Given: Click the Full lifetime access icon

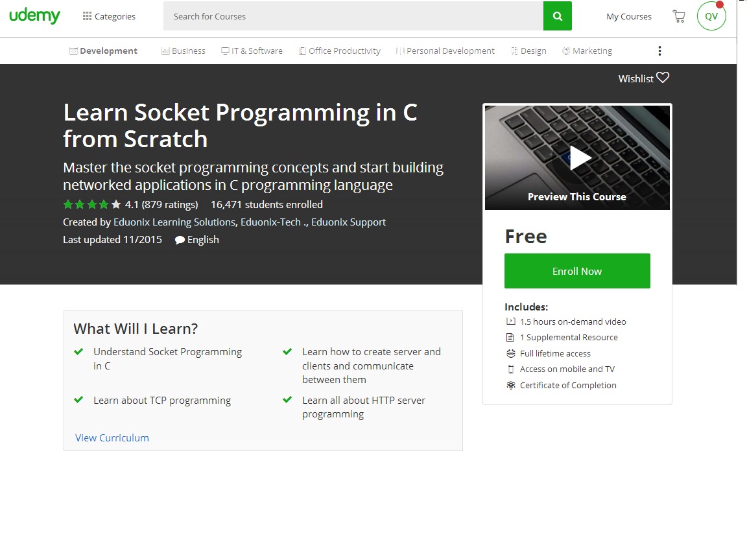Looking at the screenshot, I should click(511, 353).
